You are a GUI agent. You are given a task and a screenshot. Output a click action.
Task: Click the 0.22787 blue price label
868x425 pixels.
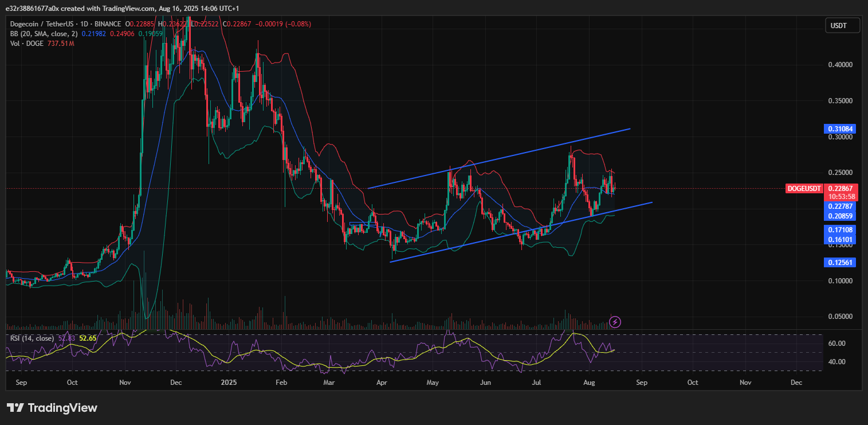point(841,206)
